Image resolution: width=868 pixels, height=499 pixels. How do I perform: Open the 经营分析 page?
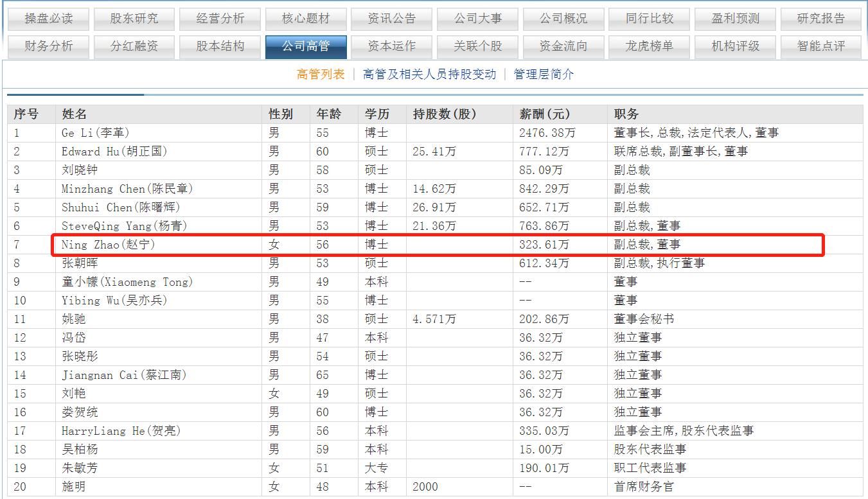click(x=220, y=18)
